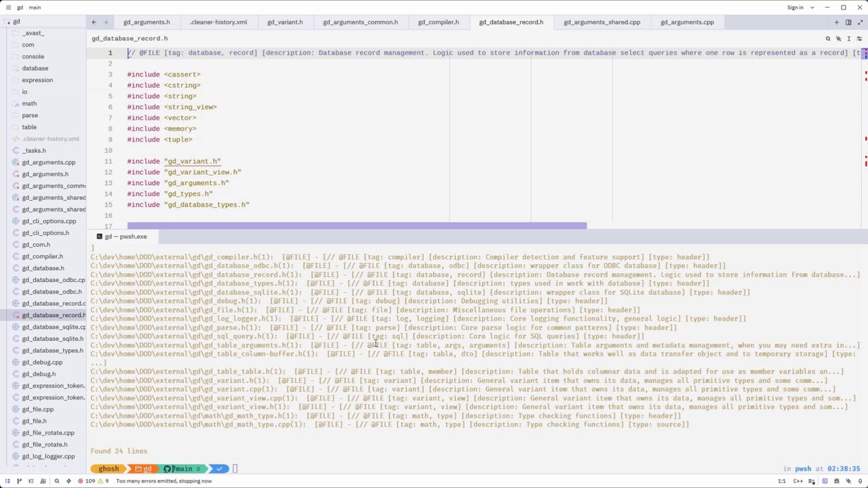Screen dimensions: 868x488
Task: Expand the database folder
Action: click(43, 68)
